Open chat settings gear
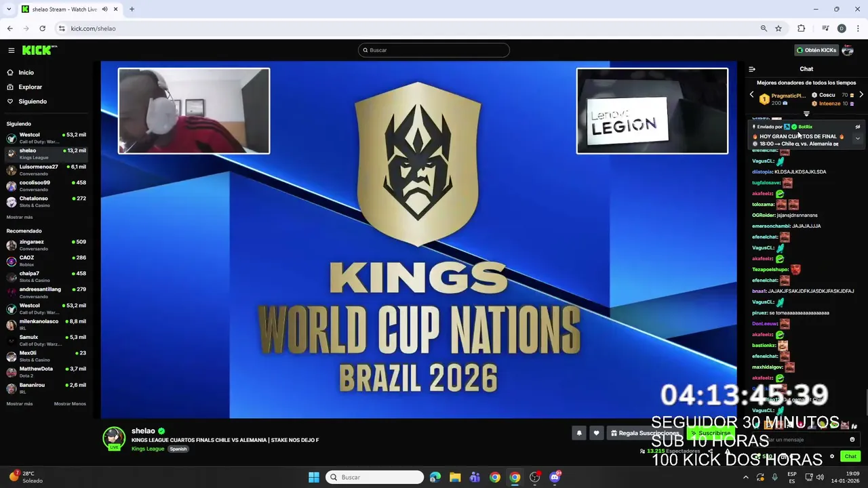Viewport: 868px width, 488px height. (832, 456)
